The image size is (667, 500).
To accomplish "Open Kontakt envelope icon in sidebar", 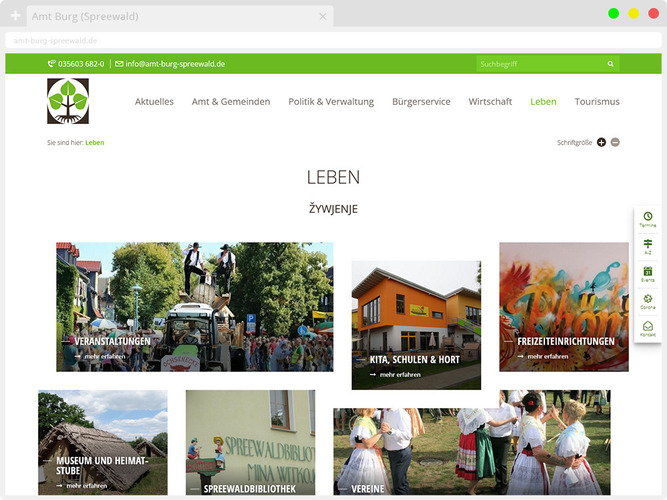I will (x=648, y=328).
